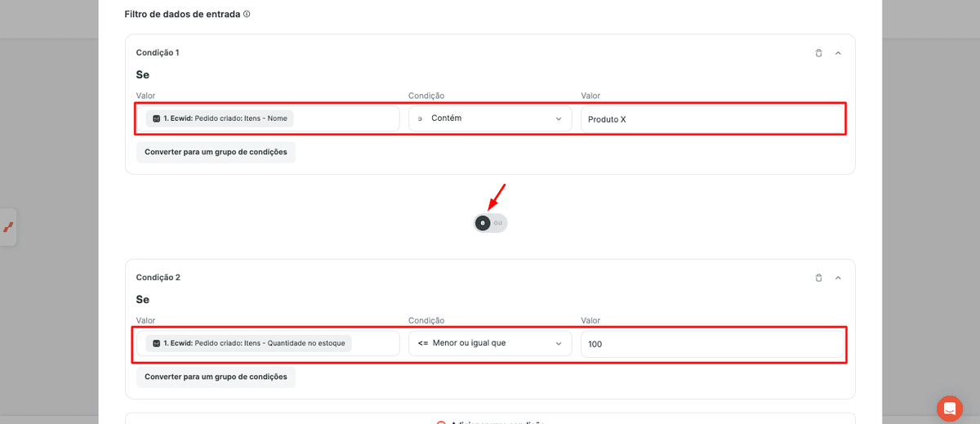980x424 pixels.
Task: Collapse the Condição 1 panel
Action: (838, 53)
